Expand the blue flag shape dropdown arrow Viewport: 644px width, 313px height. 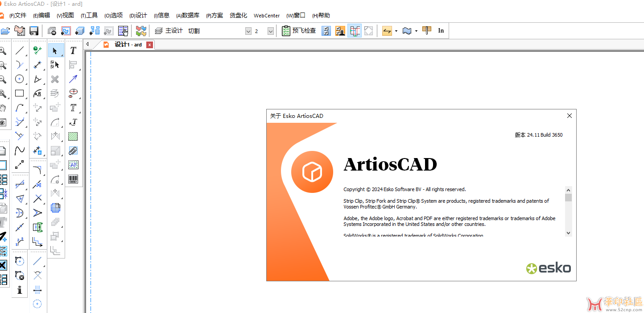[x=416, y=31]
